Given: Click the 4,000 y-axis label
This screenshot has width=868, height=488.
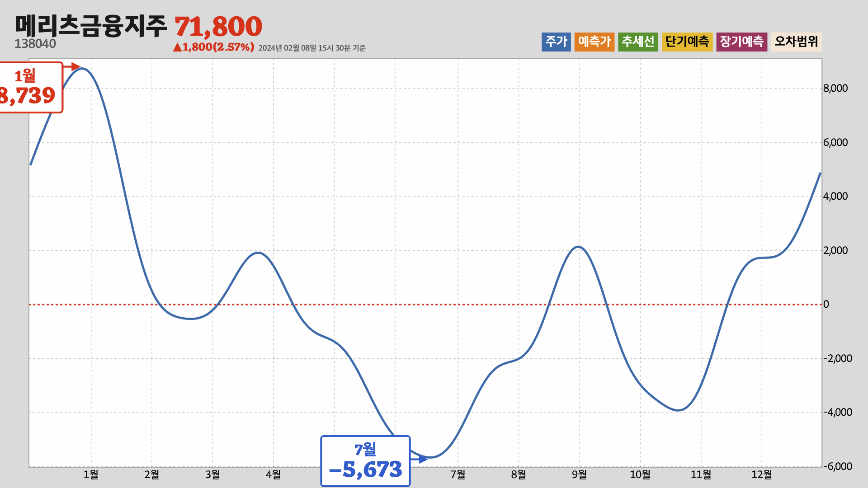Looking at the screenshot, I should coord(835,196).
